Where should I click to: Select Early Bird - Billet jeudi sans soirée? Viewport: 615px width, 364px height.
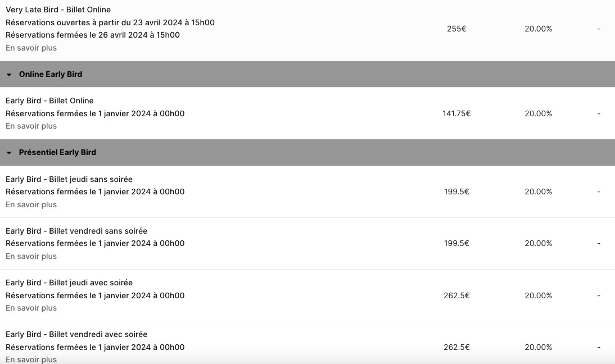(69, 179)
